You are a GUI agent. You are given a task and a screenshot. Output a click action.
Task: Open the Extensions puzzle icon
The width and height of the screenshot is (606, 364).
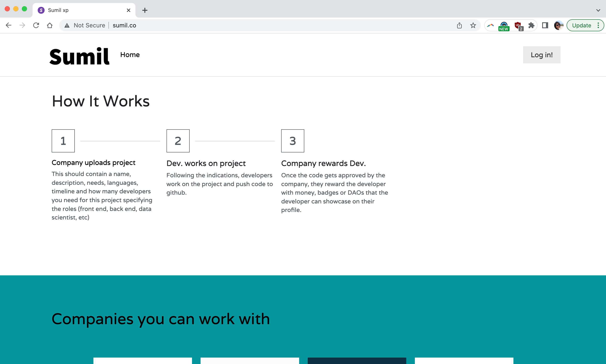pyautogui.click(x=531, y=25)
